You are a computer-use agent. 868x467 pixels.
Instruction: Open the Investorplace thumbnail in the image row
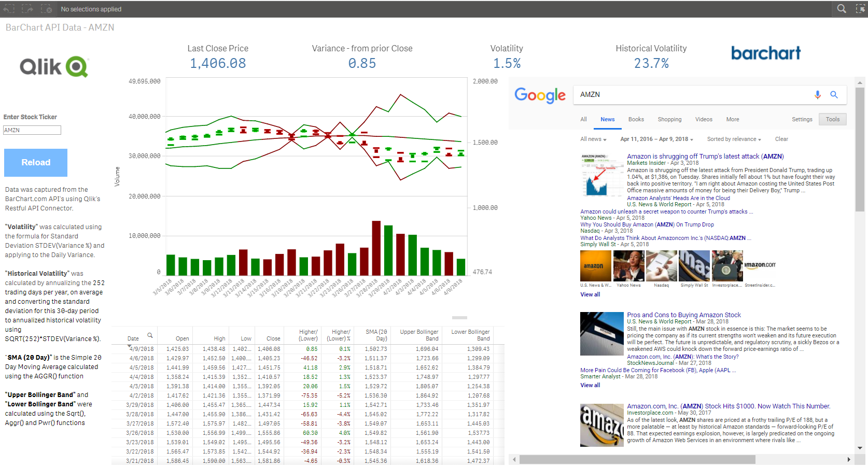(x=727, y=266)
